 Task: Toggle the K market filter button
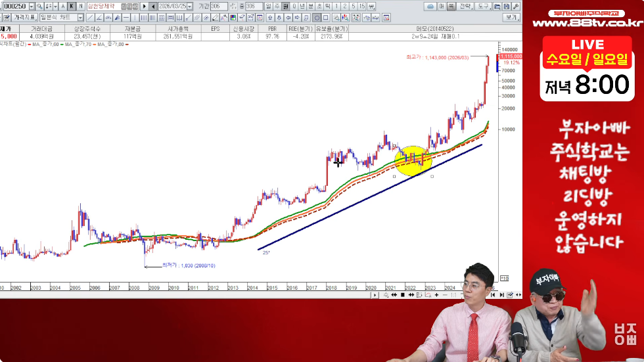pos(72,7)
